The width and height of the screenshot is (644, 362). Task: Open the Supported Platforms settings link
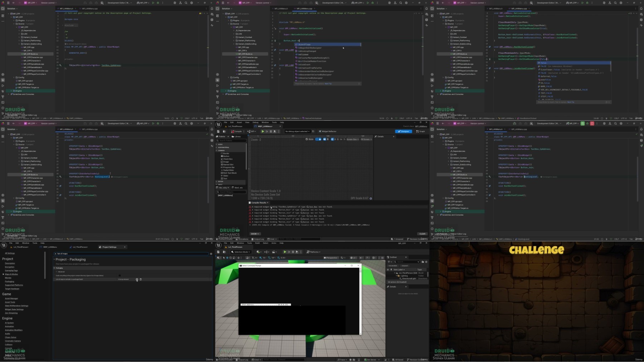pos(14,285)
